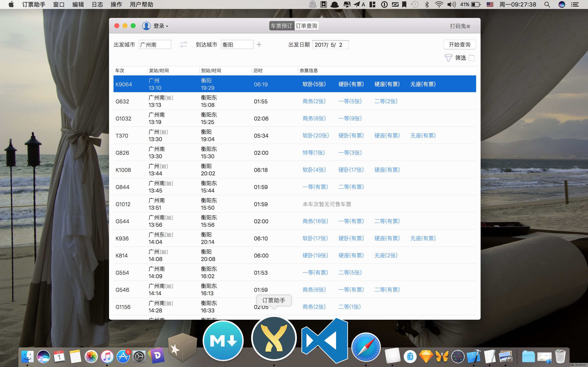Click the plus icon next to 衡阳
This screenshot has height=367, width=588.
[x=259, y=44]
